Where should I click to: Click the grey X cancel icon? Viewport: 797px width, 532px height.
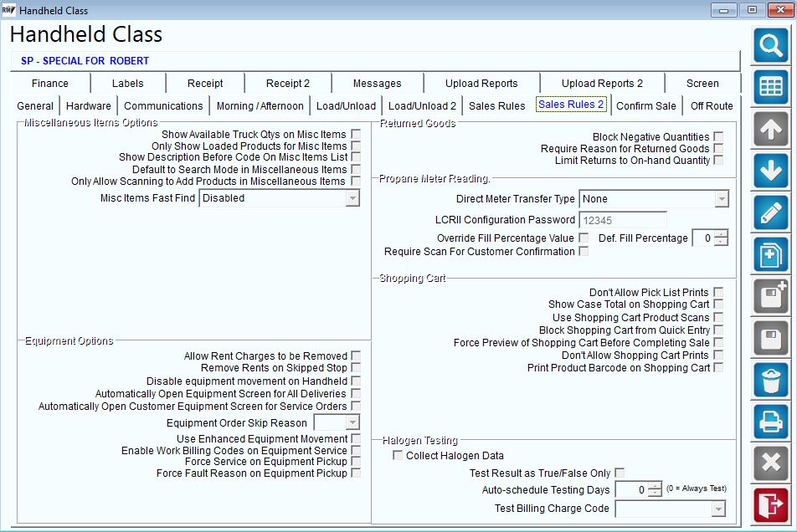point(770,463)
